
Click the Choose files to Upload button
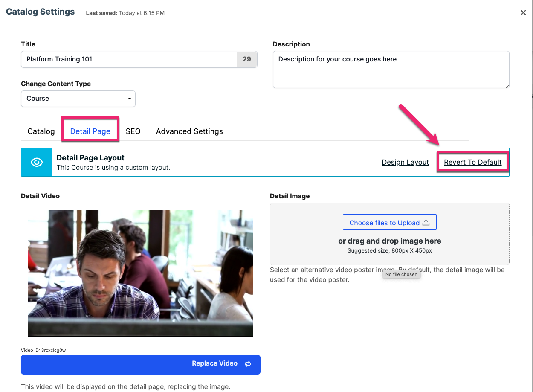click(x=390, y=222)
